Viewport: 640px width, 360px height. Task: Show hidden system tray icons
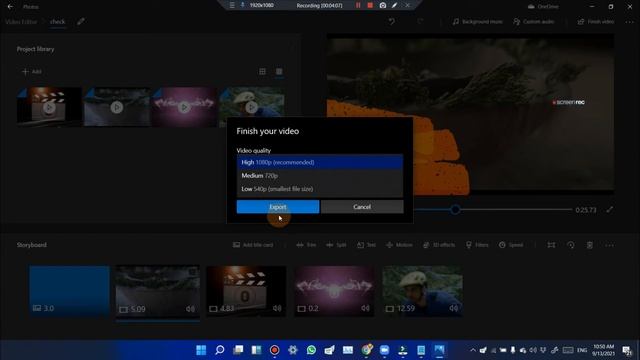pyautogui.click(x=473, y=350)
